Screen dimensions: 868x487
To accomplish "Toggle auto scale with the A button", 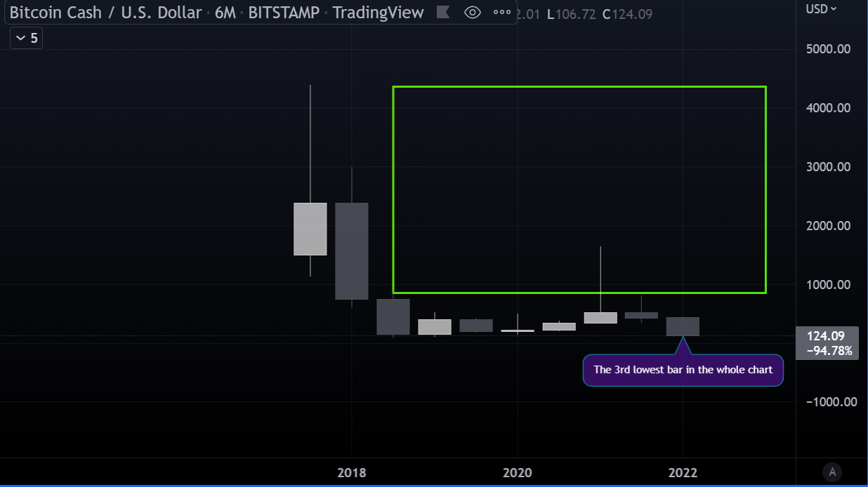I will pyautogui.click(x=832, y=472).
